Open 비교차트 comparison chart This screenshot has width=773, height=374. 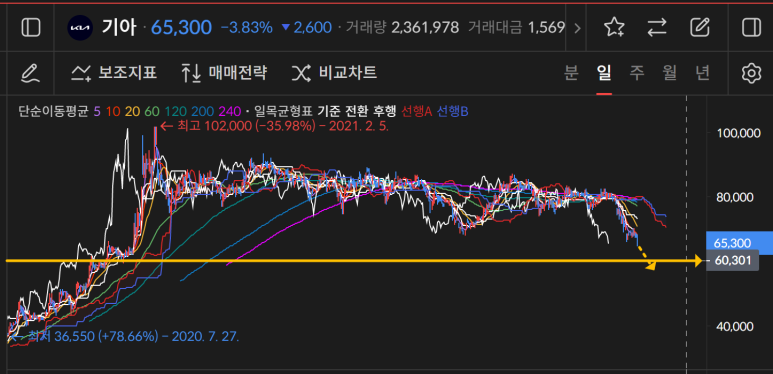(x=334, y=73)
